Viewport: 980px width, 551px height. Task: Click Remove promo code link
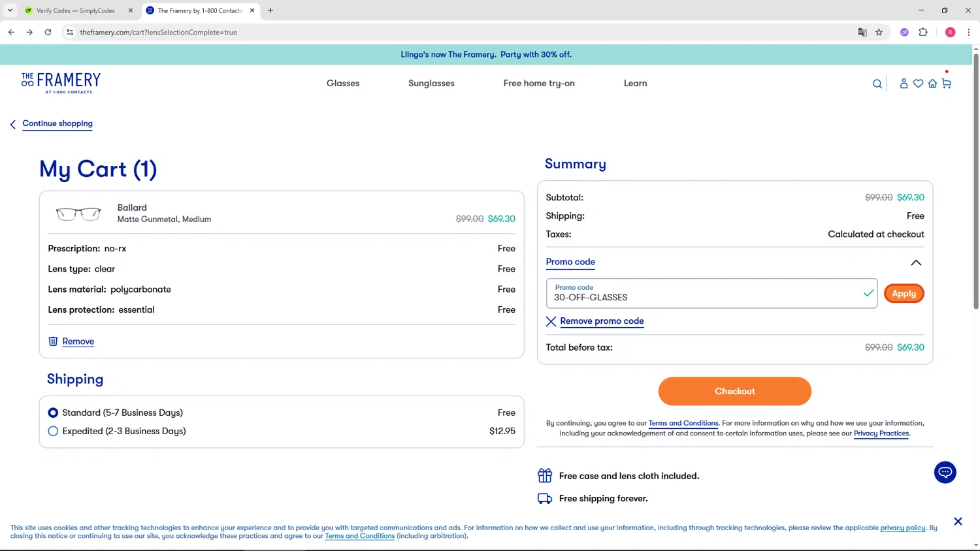(x=602, y=321)
